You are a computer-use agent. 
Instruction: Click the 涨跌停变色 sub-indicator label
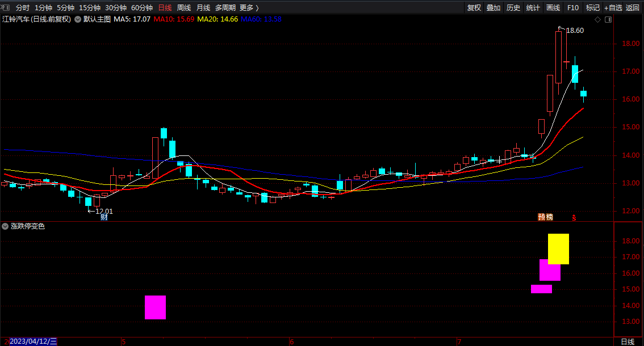point(27,226)
